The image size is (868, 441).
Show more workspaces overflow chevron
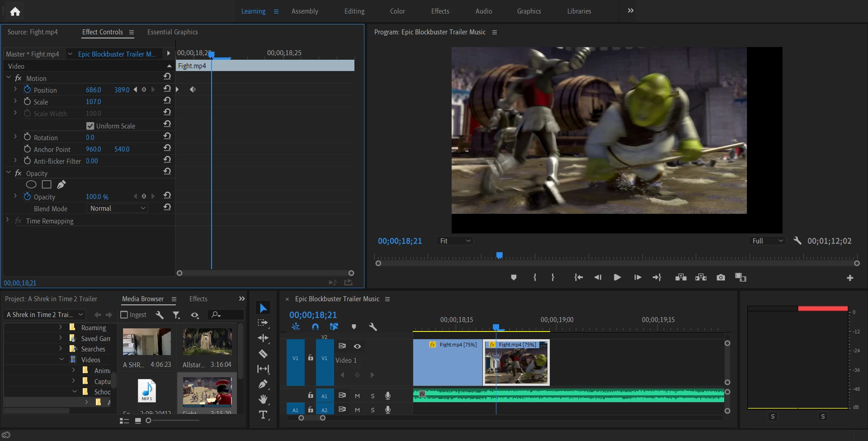tap(631, 11)
